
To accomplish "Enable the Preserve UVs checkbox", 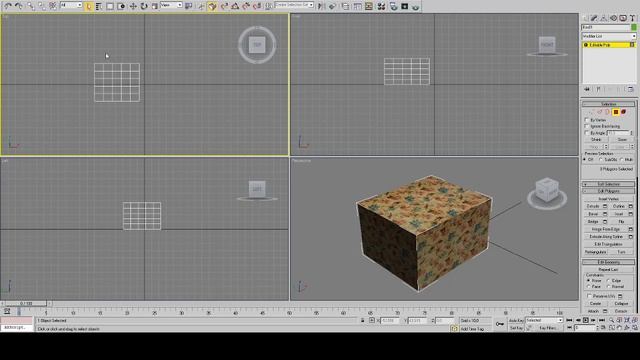I will coord(589,296).
